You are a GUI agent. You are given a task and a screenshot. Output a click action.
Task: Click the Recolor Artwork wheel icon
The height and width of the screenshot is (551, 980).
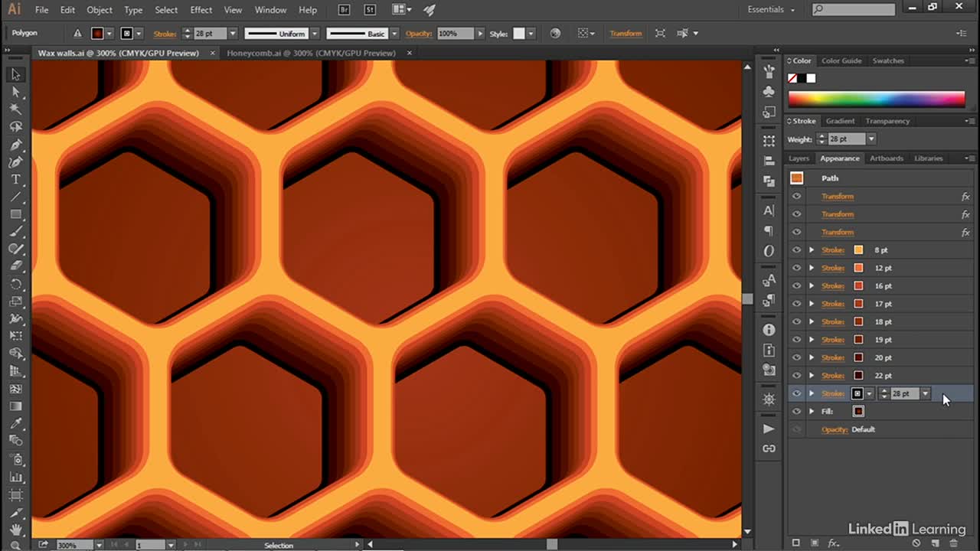[x=555, y=34]
